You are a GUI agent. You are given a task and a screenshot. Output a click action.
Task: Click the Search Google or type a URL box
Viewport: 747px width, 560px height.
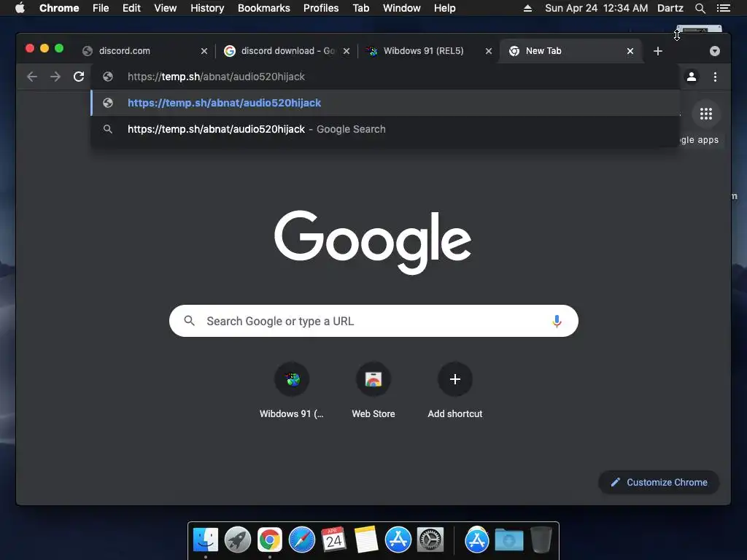373,321
